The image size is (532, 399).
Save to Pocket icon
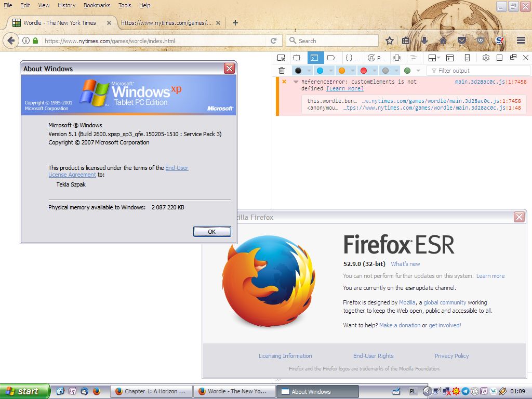coord(462,41)
